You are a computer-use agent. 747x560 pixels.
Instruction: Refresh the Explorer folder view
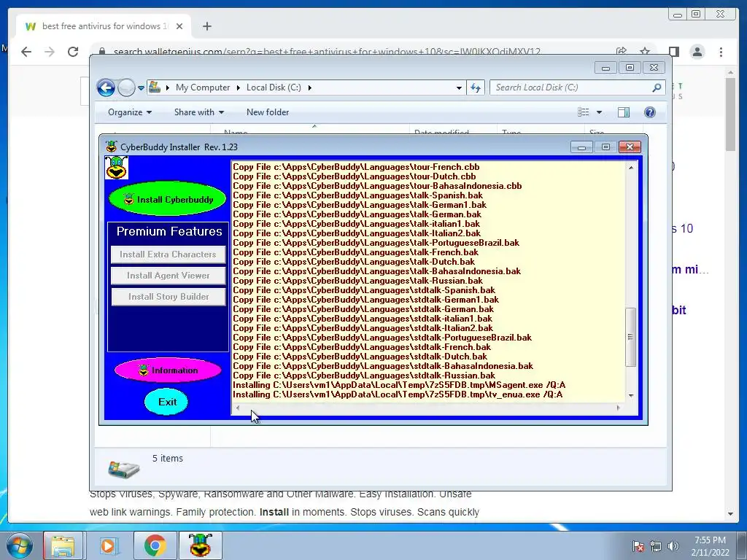[476, 87]
